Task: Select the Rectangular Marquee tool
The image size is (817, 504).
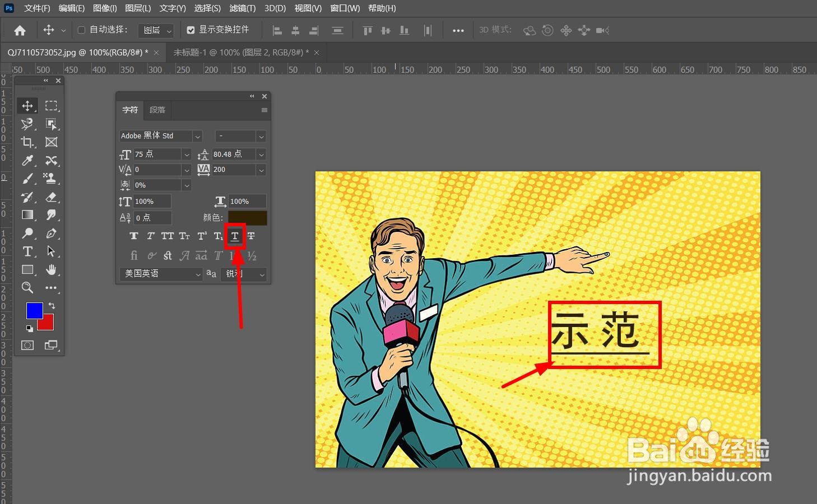Action: [x=51, y=105]
